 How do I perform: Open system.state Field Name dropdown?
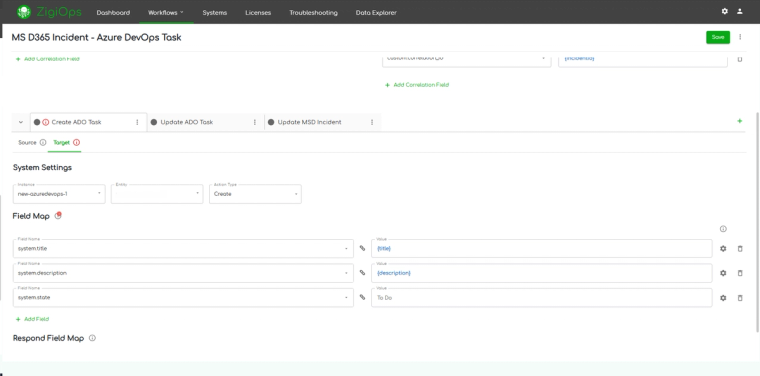pos(183,298)
